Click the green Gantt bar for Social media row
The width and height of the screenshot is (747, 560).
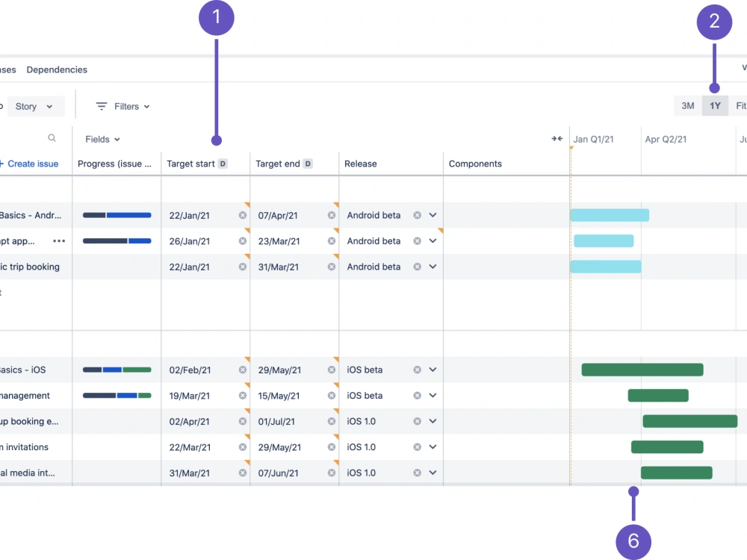(676, 472)
